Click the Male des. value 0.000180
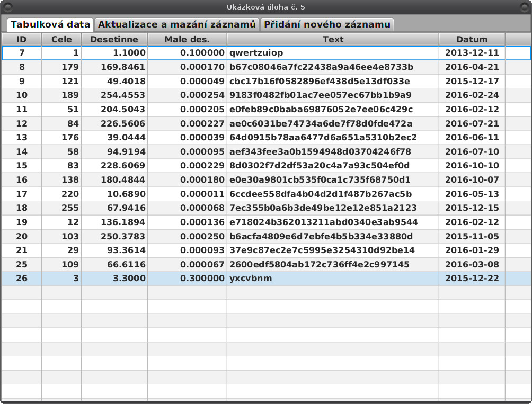This screenshot has height=404, width=532. [x=187, y=180]
